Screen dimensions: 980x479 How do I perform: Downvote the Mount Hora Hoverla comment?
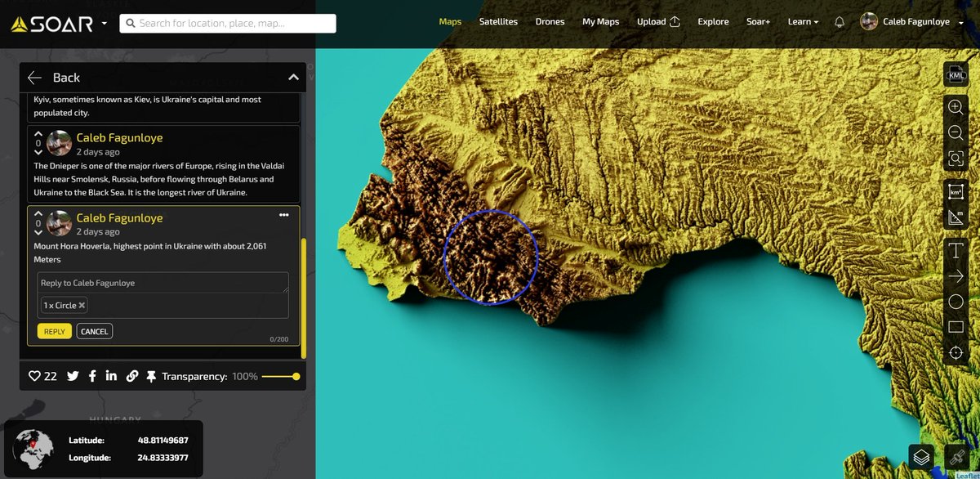(x=38, y=233)
